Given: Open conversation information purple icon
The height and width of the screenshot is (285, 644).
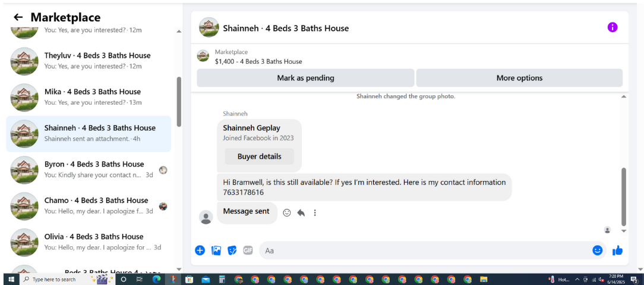Looking at the screenshot, I should [x=613, y=27].
